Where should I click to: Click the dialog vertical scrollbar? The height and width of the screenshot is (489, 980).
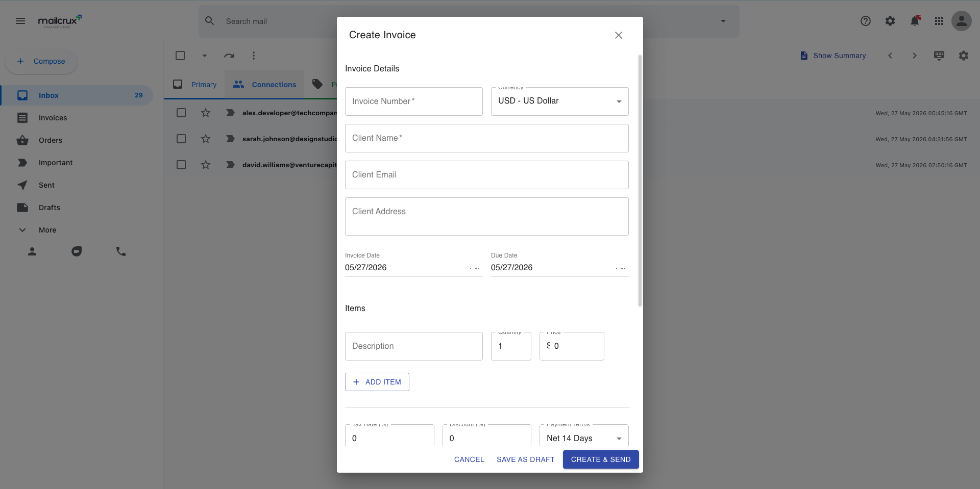[x=640, y=181]
